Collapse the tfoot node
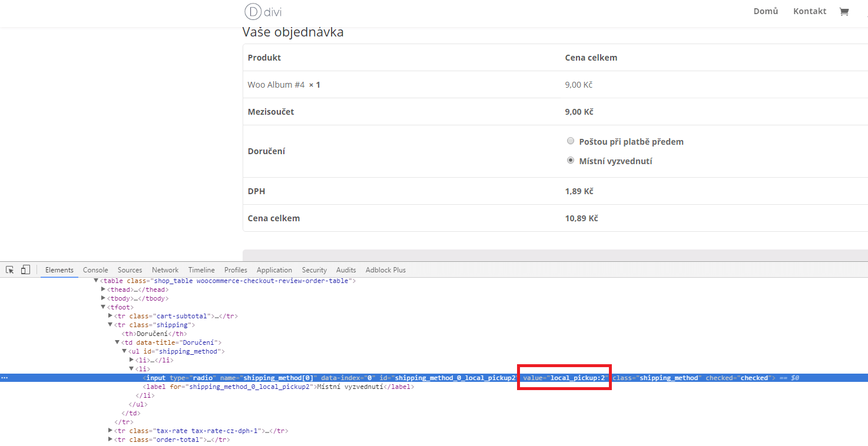 coord(104,307)
